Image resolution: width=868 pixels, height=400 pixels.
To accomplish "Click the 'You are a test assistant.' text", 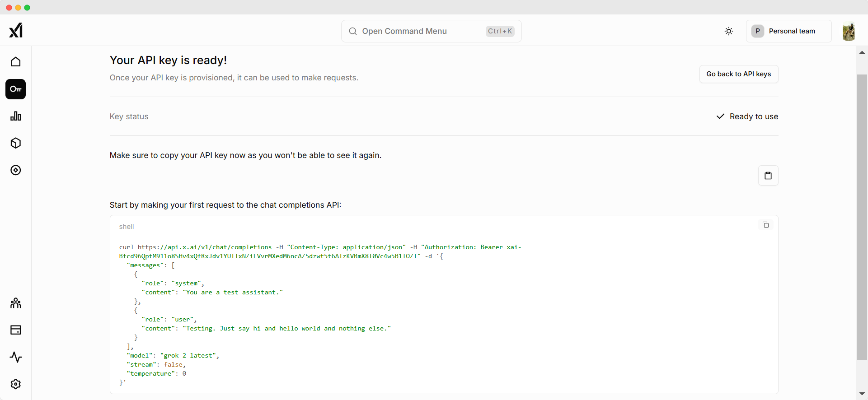I will tap(233, 293).
